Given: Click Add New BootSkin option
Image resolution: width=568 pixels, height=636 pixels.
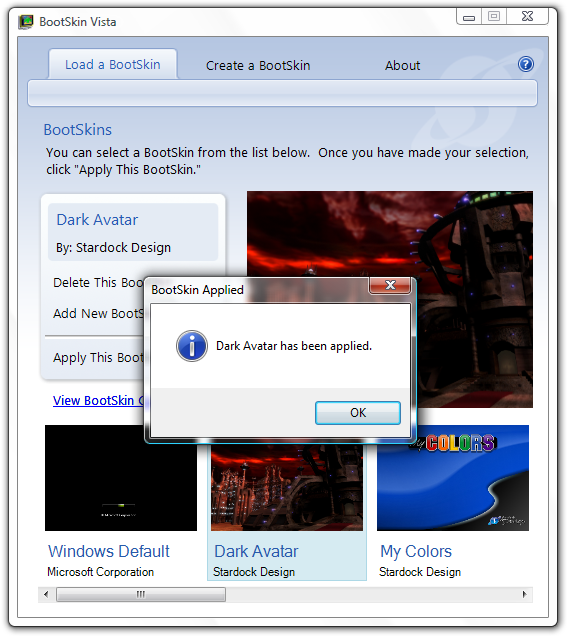Looking at the screenshot, I should 98,313.
